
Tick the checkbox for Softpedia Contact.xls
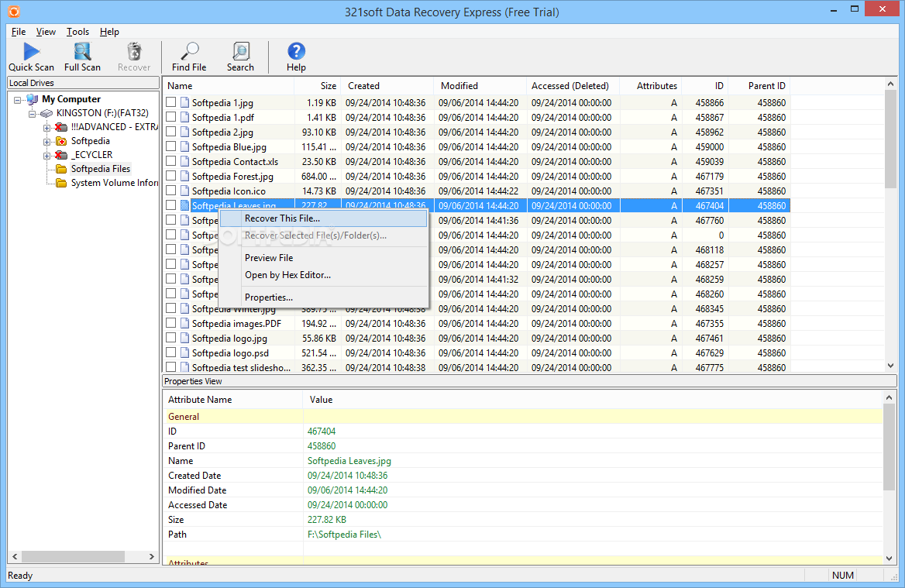point(170,161)
